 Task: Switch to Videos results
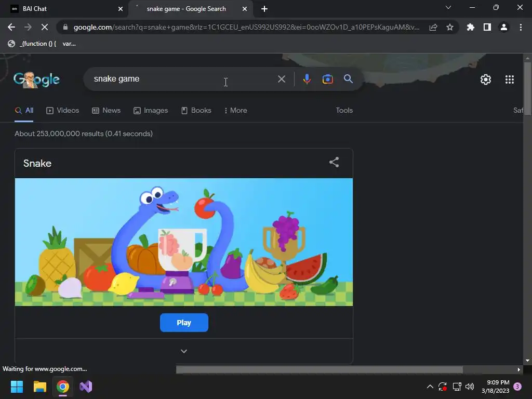(63, 110)
